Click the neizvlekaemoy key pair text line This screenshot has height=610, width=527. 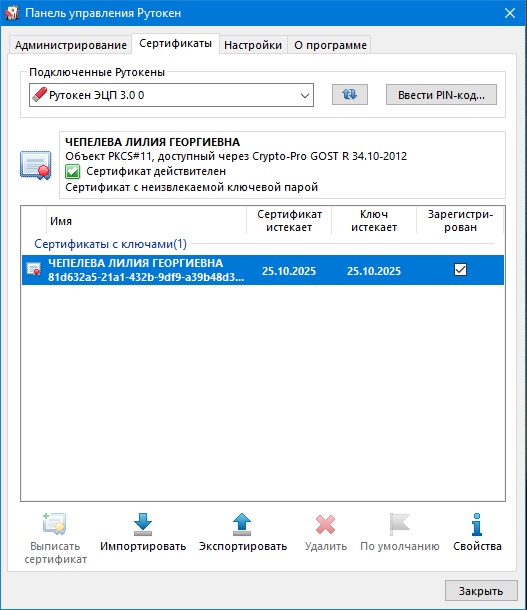[x=191, y=187]
